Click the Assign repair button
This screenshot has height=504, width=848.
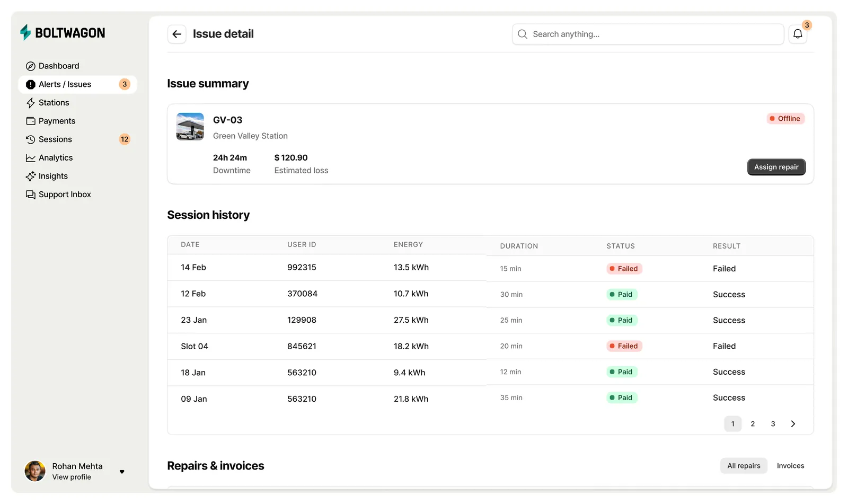[x=776, y=167]
